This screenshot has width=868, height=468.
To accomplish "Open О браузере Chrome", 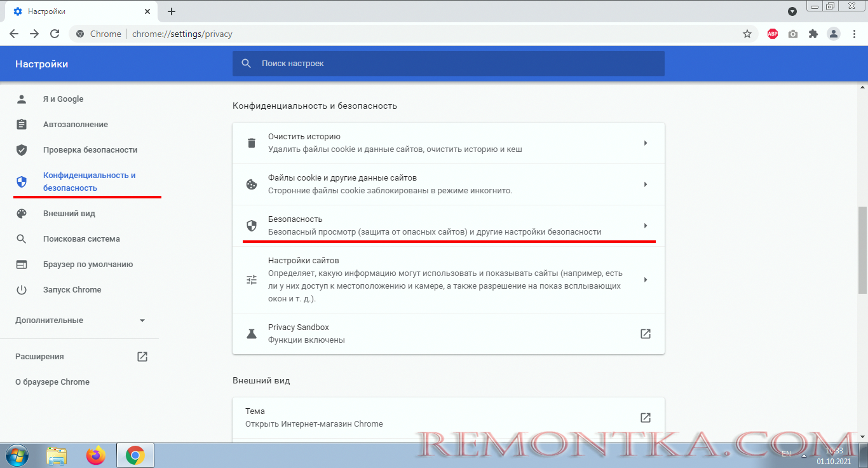I will (52, 382).
